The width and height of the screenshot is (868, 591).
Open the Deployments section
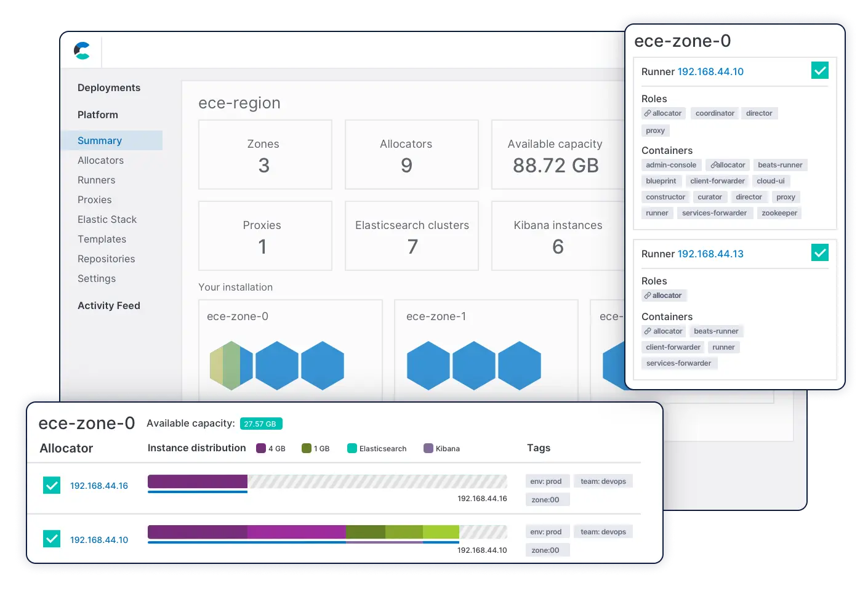(109, 88)
